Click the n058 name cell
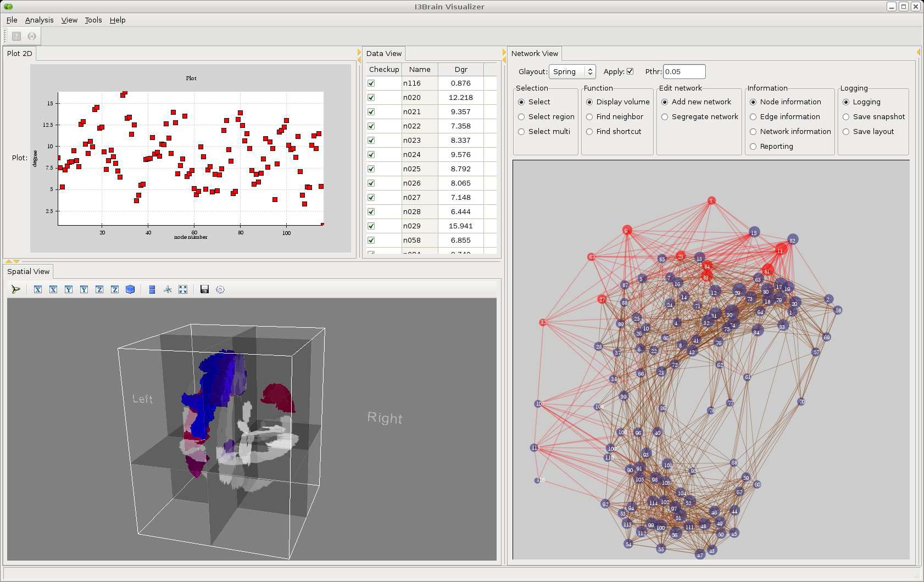Screen dimensions: 924x582 pyautogui.click(x=420, y=240)
